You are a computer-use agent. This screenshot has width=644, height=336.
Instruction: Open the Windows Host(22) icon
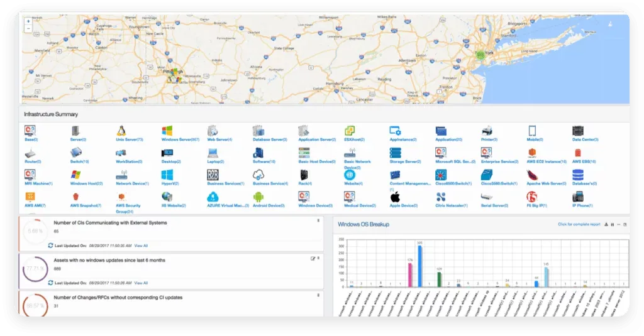75,175
